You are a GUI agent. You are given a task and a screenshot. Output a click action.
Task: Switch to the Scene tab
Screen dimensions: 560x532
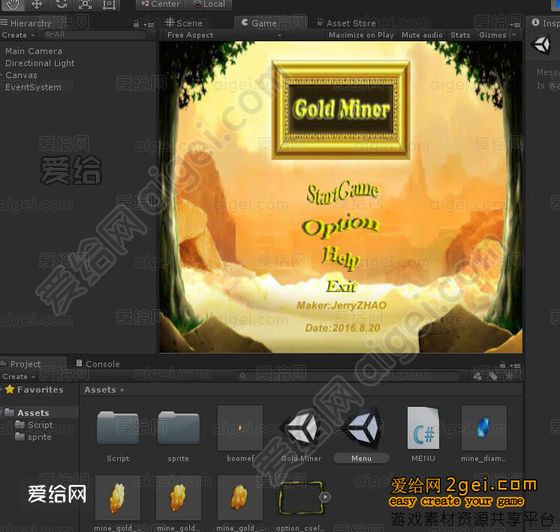(x=184, y=23)
